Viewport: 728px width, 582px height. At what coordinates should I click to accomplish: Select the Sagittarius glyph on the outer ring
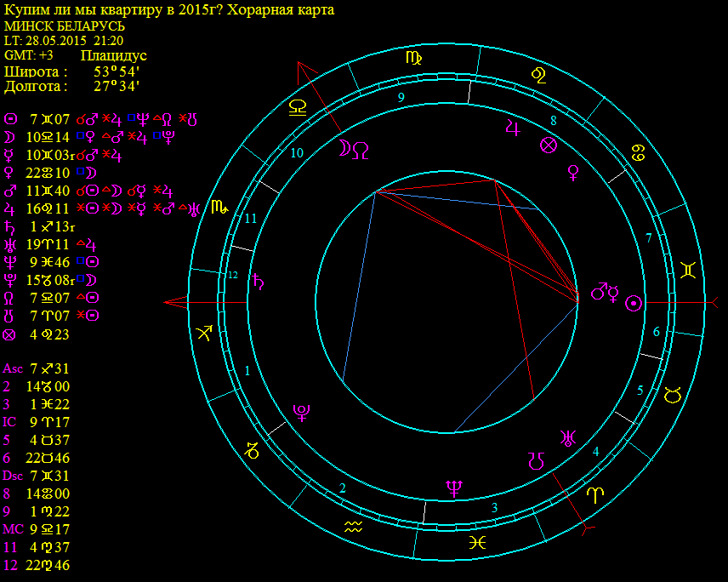[x=207, y=333]
